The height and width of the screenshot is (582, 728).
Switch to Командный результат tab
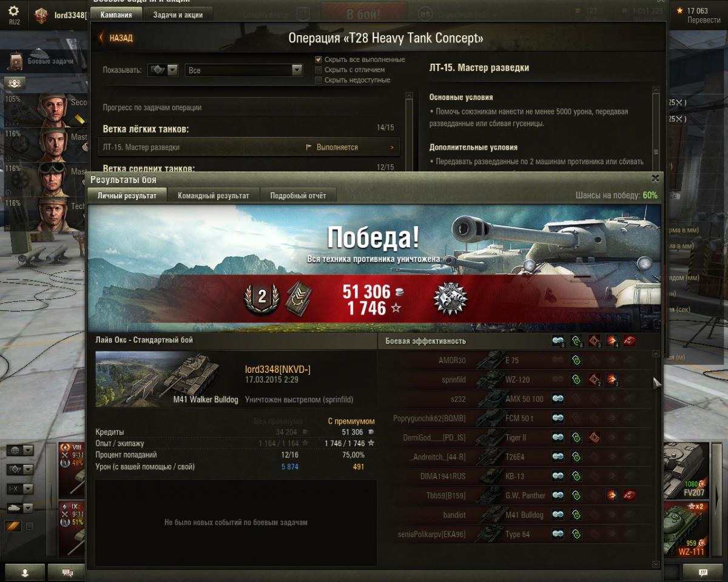click(x=213, y=196)
